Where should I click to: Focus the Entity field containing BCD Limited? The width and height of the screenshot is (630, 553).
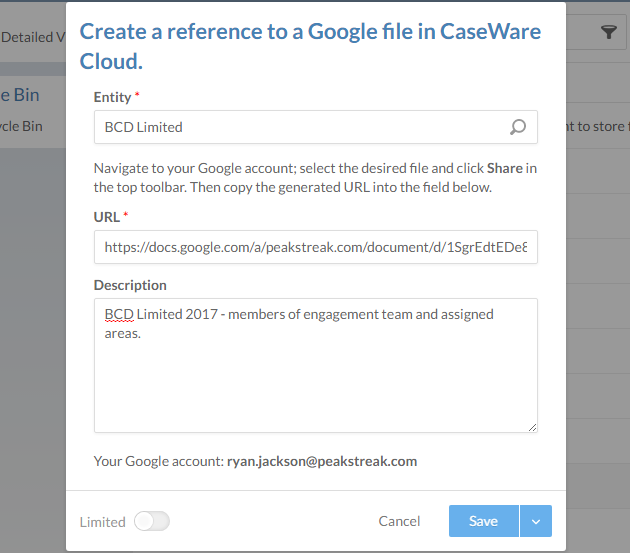(x=300, y=127)
